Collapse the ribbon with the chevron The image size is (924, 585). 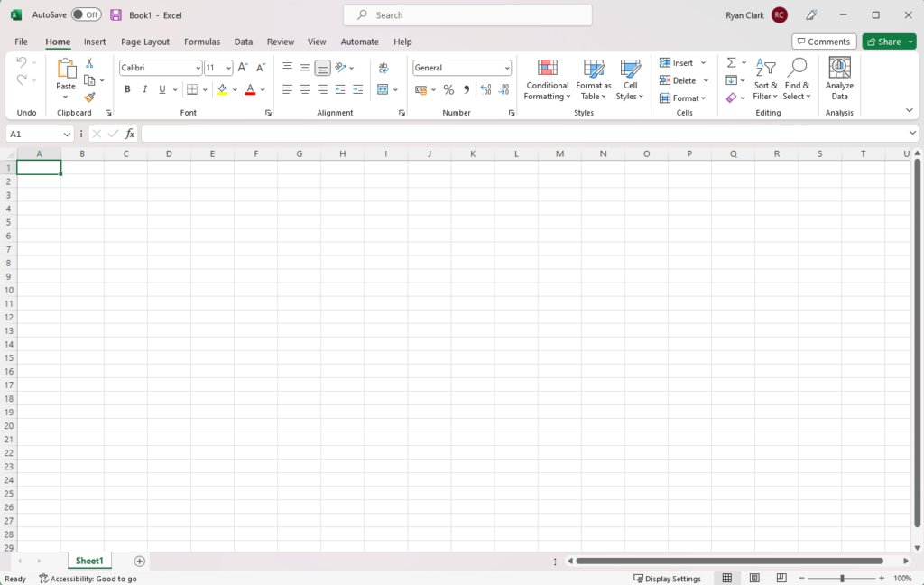click(910, 110)
